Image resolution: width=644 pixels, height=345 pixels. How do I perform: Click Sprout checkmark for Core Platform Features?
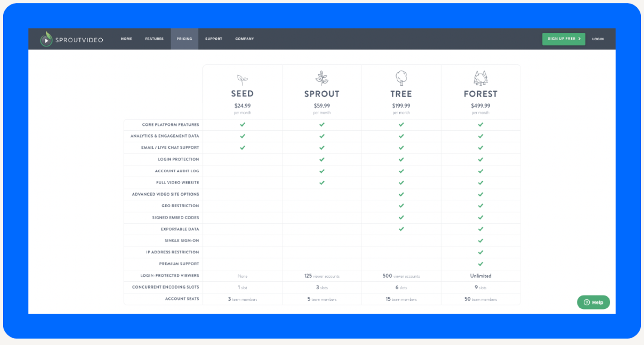coord(322,124)
